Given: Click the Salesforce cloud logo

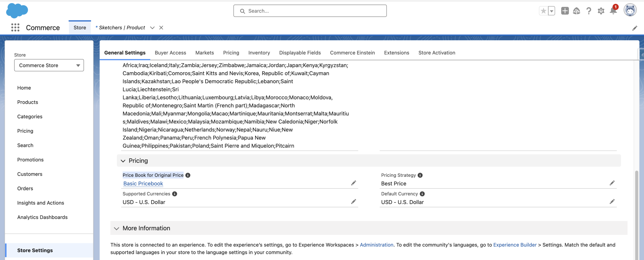Looking at the screenshot, I should pyautogui.click(x=17, y=11).
